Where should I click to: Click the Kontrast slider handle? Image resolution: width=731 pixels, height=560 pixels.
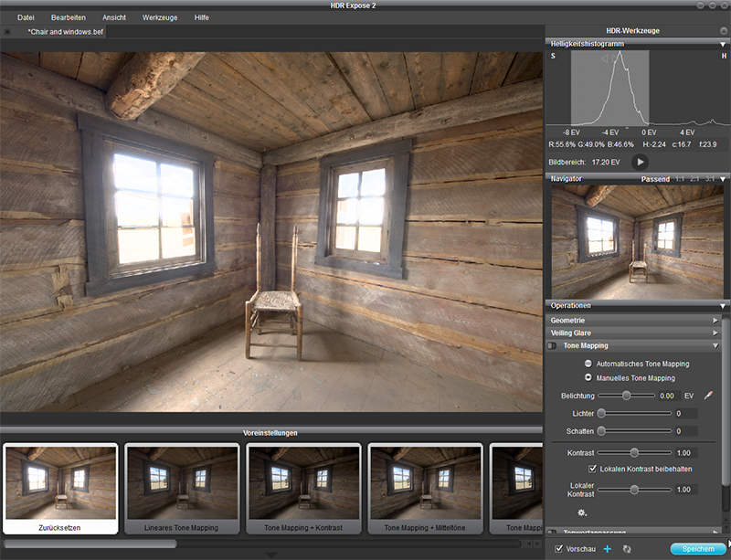[633, 452]
